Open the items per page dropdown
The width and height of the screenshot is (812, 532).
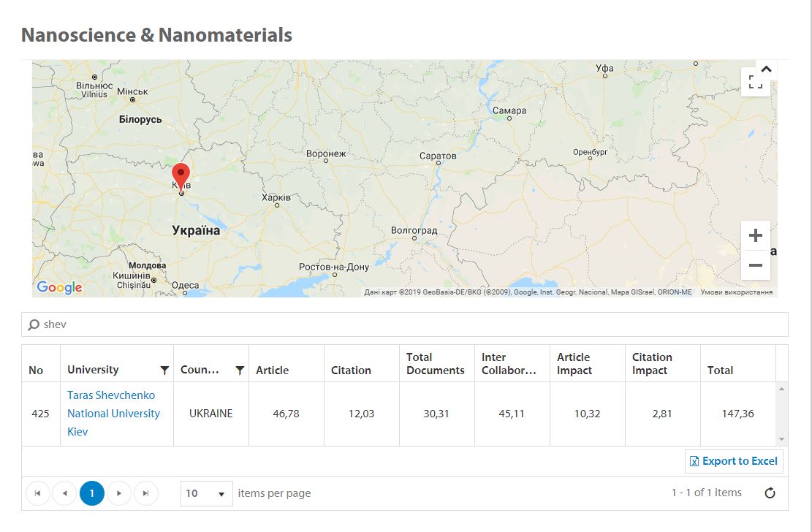pyautogui.click(x=207, y=493)
